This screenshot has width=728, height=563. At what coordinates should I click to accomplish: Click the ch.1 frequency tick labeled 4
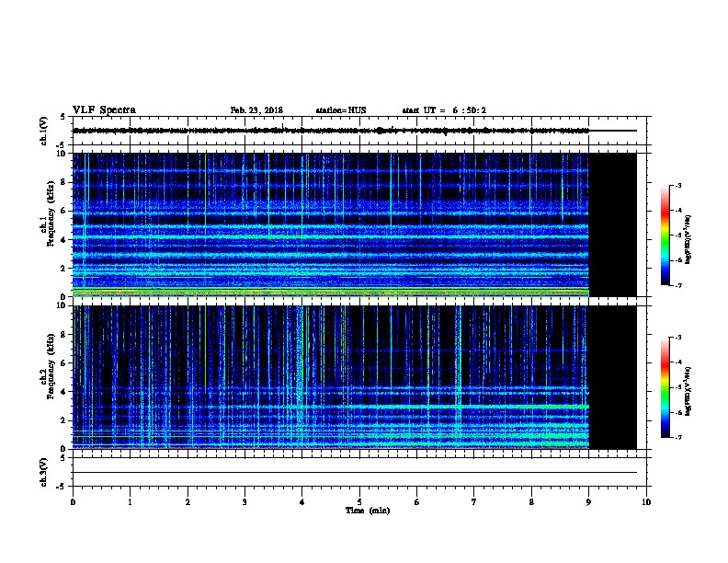[x=63, y=239]
